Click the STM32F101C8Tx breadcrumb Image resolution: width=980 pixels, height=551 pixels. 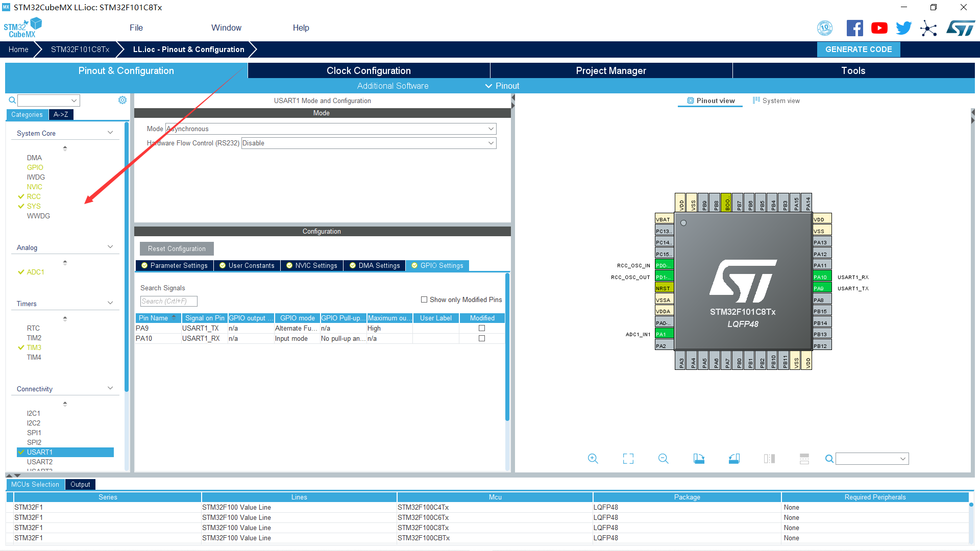[80, 49]
